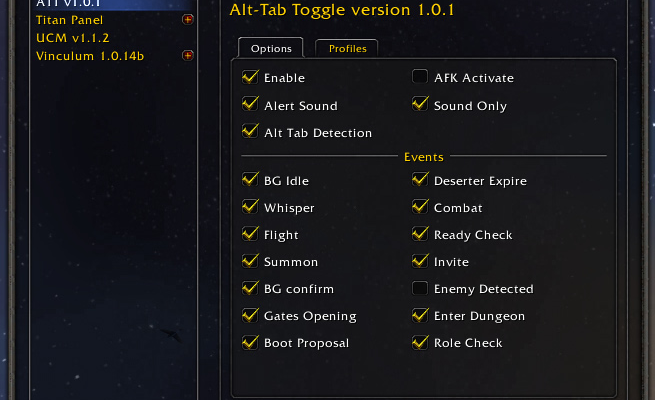655x400 pixels.
Task: Turn off Alert Sound option
Action: (250, 105)
